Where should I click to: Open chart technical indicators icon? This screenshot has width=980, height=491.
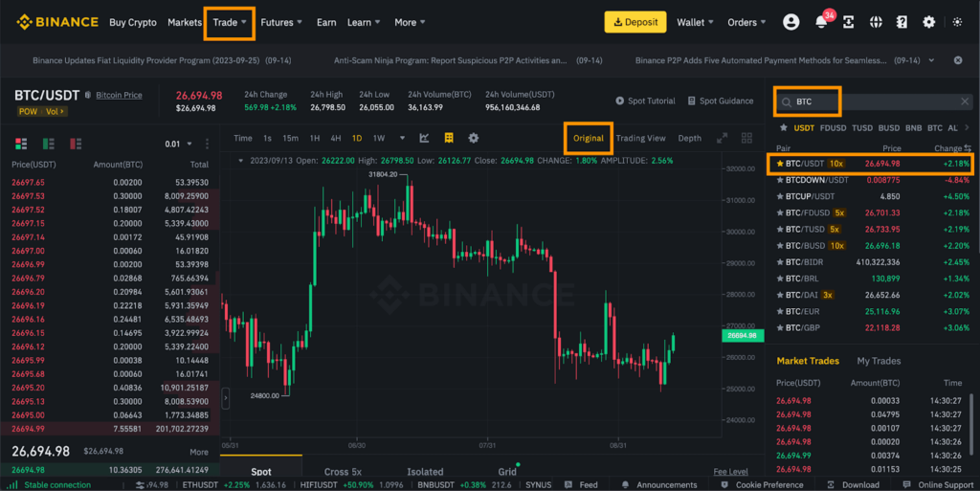(x=424, y=138)
